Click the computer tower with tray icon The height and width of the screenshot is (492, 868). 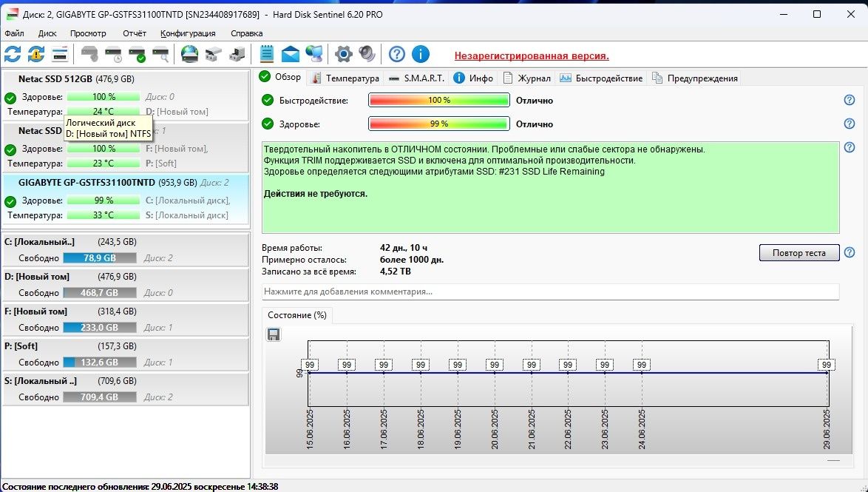point(237,54)
